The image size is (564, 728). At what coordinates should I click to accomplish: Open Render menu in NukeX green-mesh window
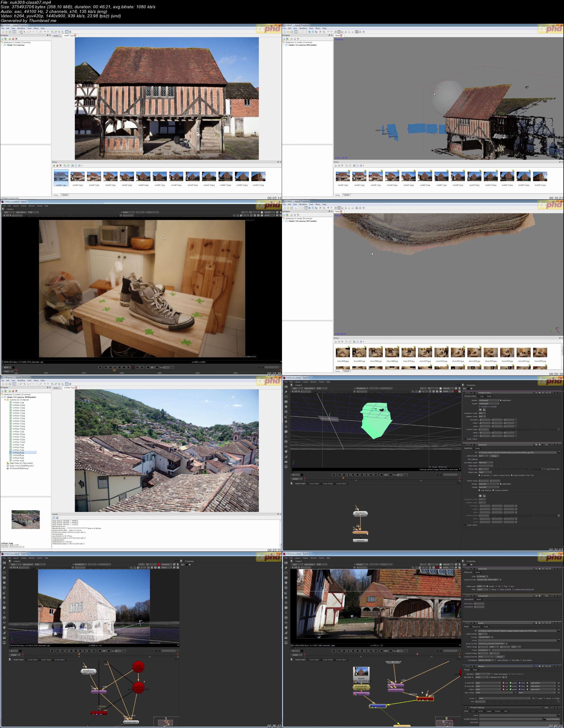click(x=313, y=382)
